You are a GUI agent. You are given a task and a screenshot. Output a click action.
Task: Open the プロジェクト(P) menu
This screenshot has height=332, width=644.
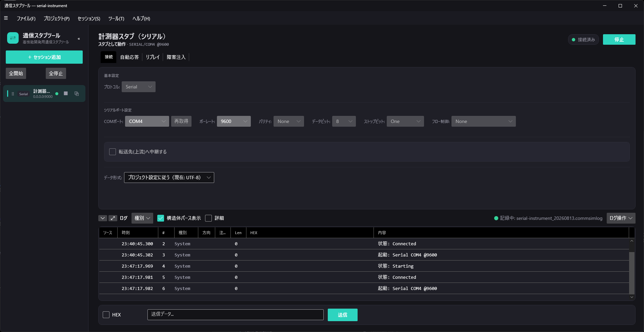[57, 18]
